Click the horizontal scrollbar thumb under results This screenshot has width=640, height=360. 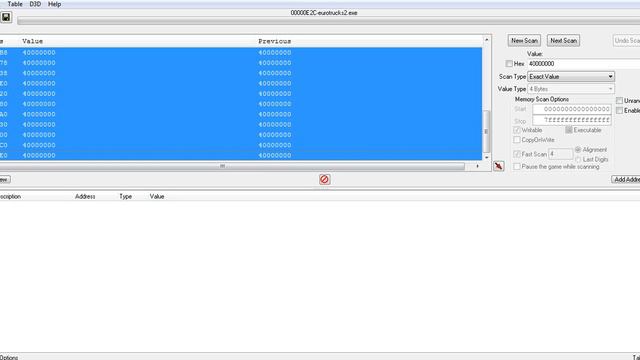pos(222,166)
